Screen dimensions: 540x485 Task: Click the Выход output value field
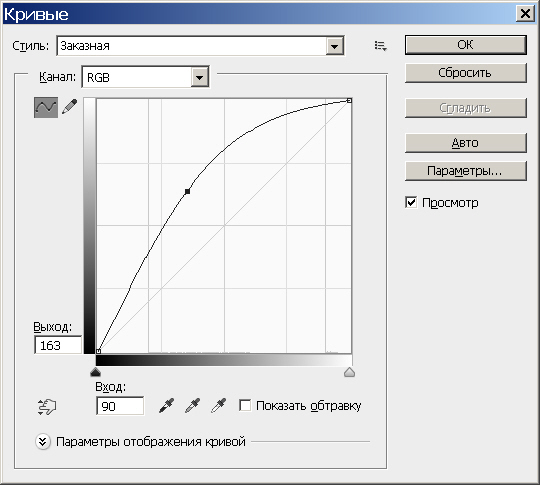click(58, 345)
